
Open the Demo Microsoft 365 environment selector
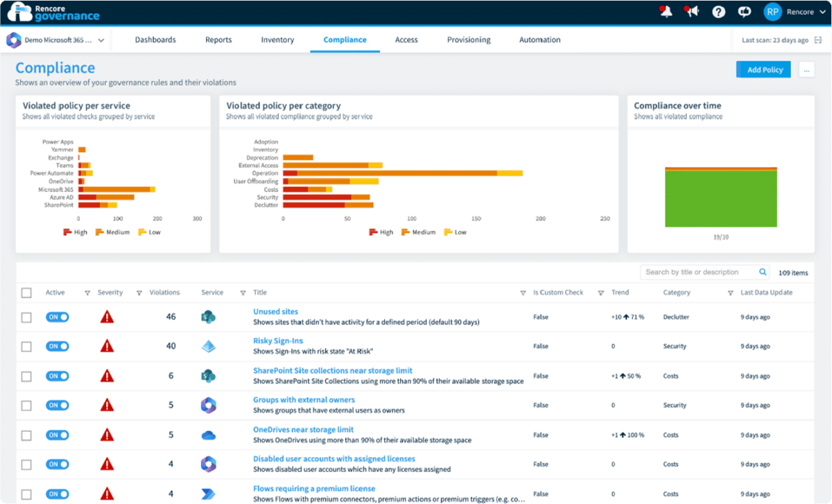(55, 40)
